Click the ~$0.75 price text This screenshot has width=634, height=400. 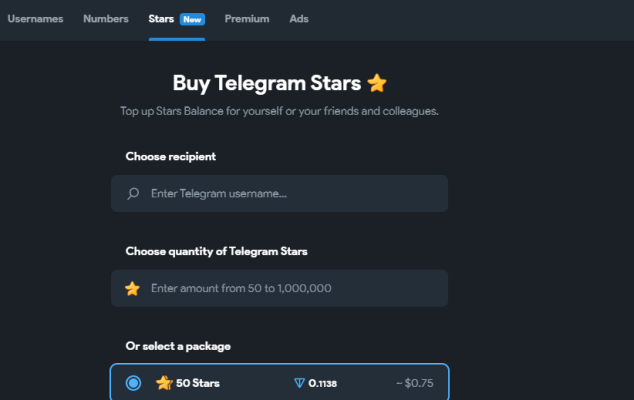[x=413, y=383]
